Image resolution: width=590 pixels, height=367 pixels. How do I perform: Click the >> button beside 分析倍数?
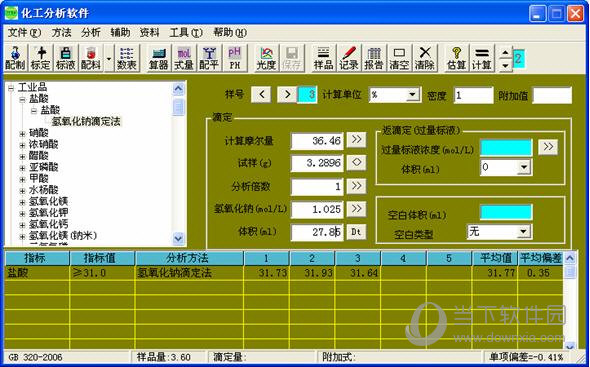pyautogui.click(x=356, y=186)
